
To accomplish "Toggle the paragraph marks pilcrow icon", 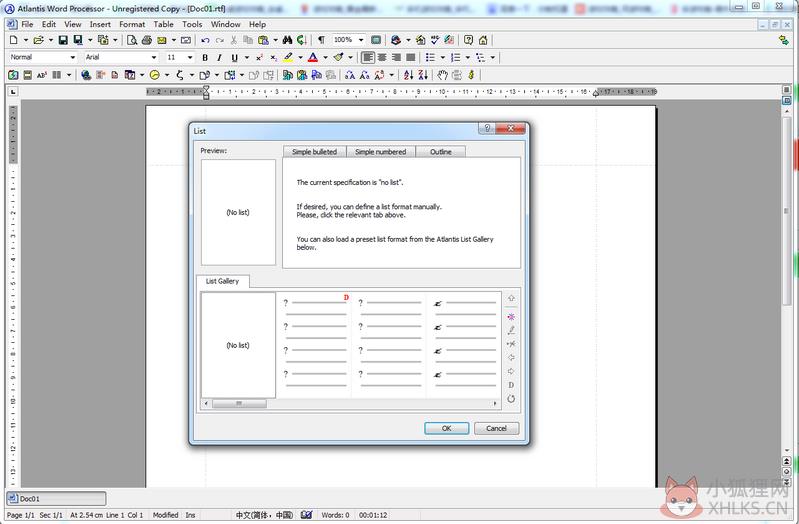I will coord(321,40).
